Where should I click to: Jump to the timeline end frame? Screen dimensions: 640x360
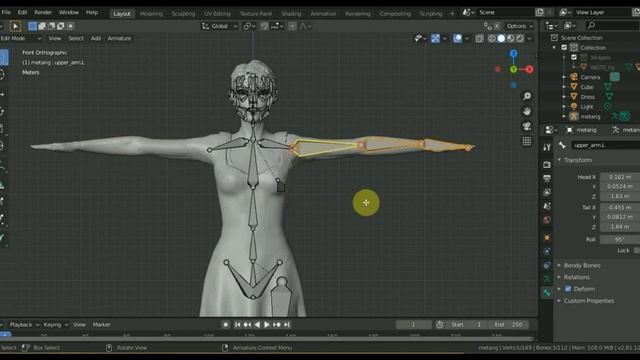click(287, 325)
